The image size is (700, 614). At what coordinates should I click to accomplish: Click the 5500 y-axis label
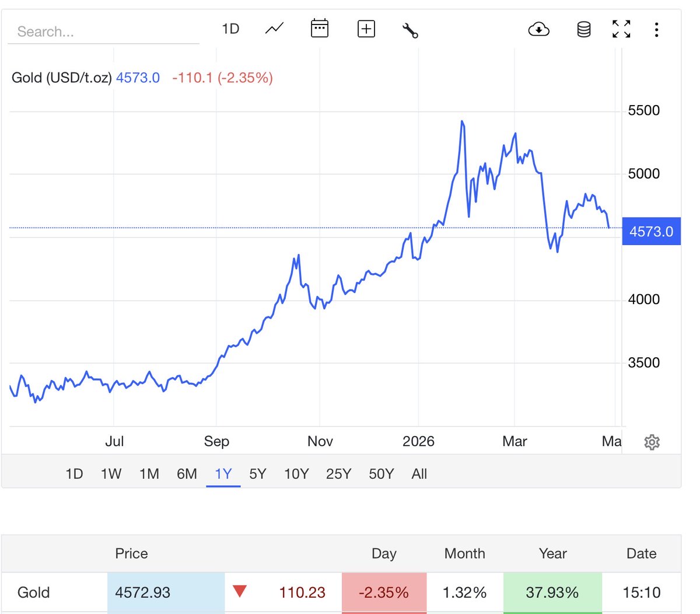(644, 110)
